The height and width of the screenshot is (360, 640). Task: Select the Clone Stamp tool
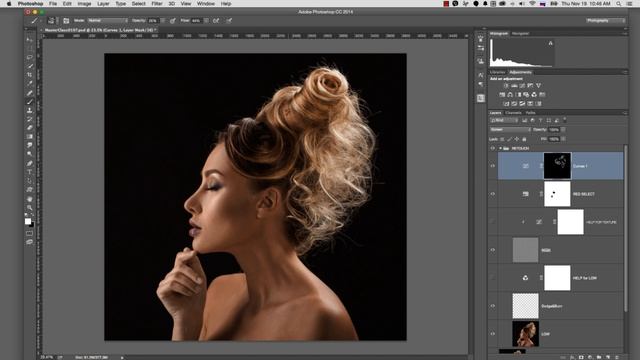(29, 110)
